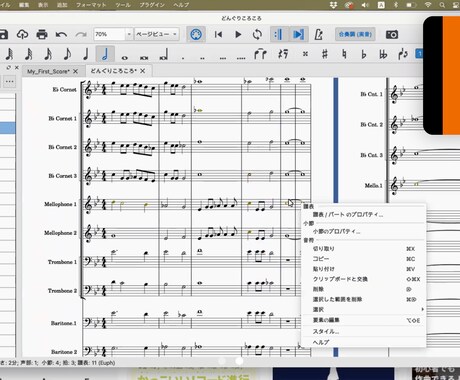Click the rest input icon
The width and height of the screenshot is (460, 380).
click(283, 54)
